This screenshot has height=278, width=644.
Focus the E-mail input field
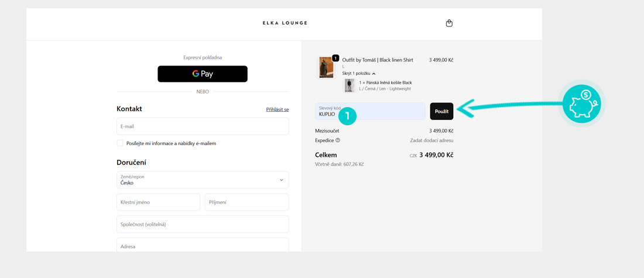pos(203,126)
